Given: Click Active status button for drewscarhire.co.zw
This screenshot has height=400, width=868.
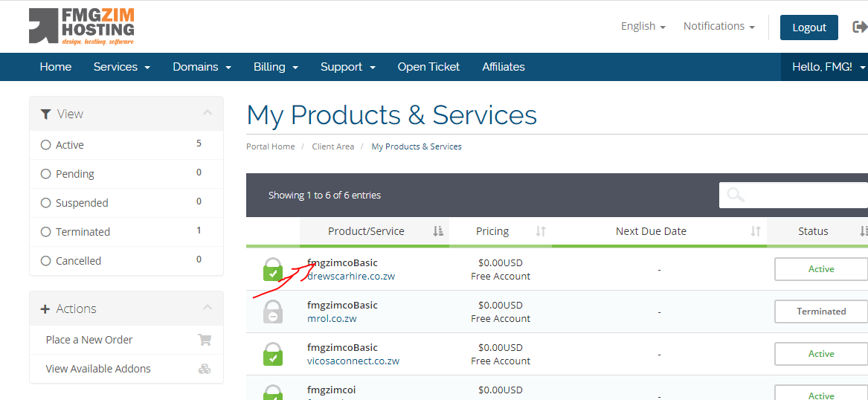Looking at the screenshot, I should click(x=820, y=269).
